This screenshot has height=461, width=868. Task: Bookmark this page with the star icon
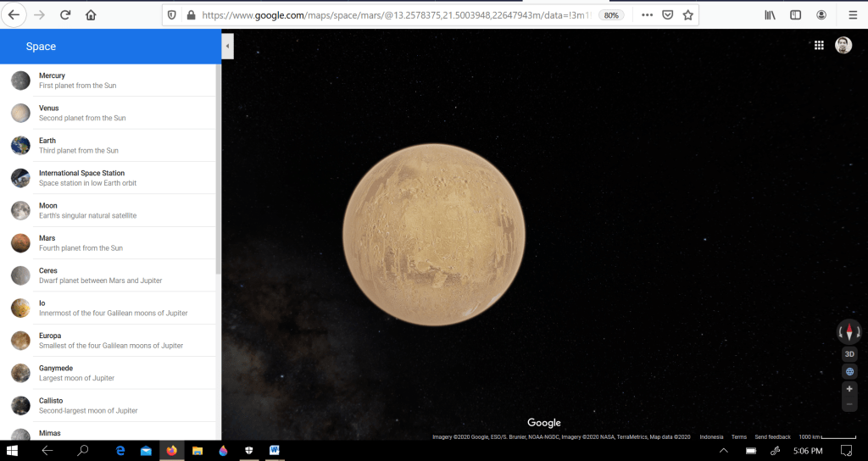click(x=688, y=15)
